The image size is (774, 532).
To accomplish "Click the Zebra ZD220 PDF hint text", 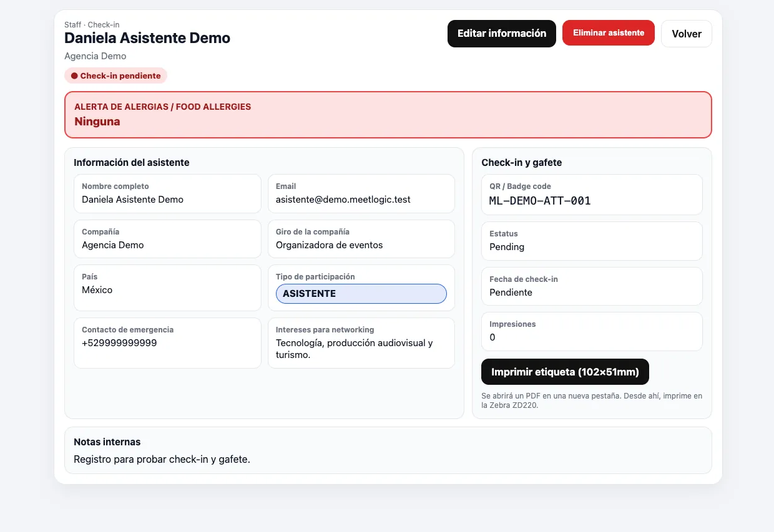I will point(592,400).
